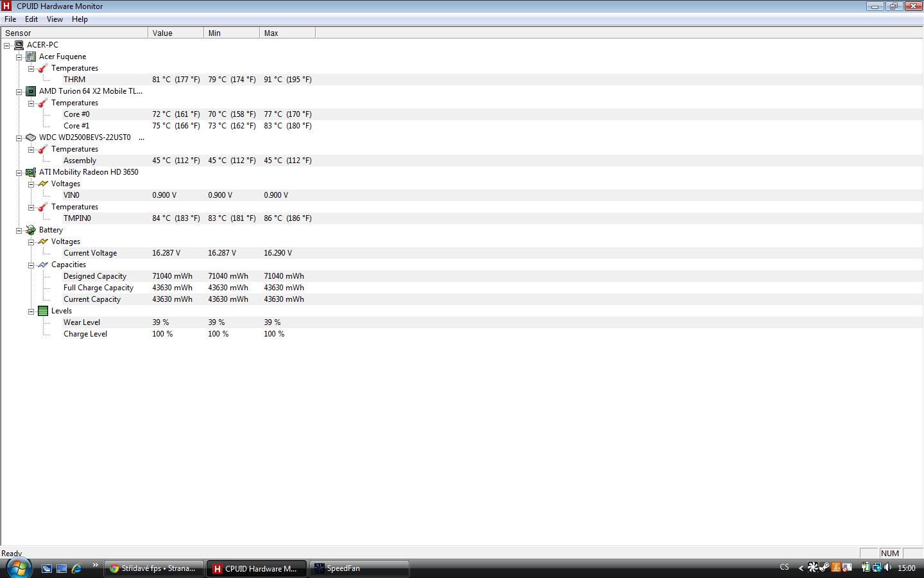Collapse Voltages under Battery
This screenshot has width=924, height=578.
31,242
